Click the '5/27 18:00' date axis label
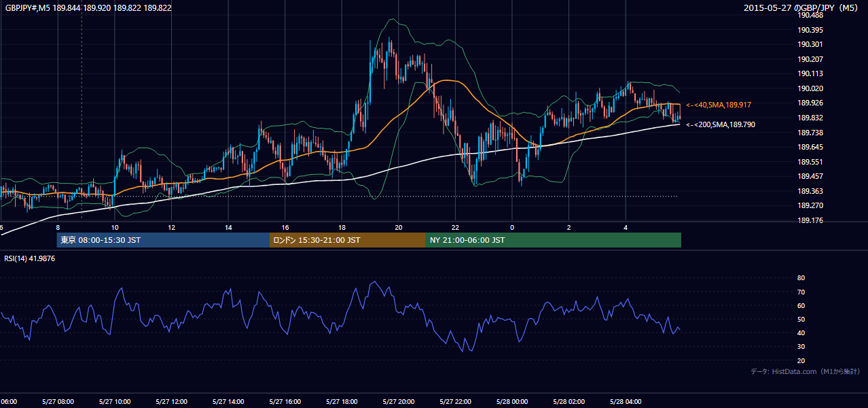 point(342,401)
